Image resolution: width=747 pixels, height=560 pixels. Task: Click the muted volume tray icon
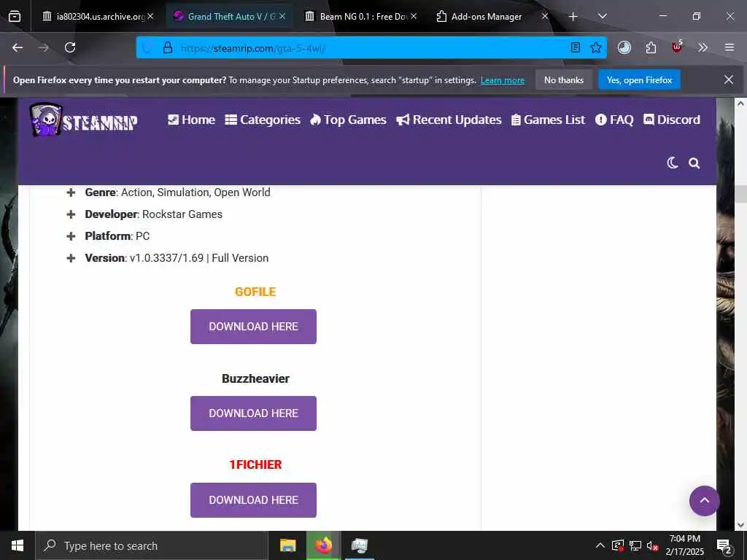tap(652, 545)
